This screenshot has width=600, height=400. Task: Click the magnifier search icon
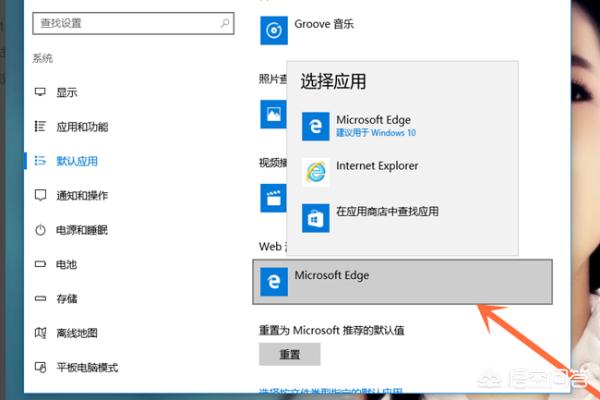(225, 23)
